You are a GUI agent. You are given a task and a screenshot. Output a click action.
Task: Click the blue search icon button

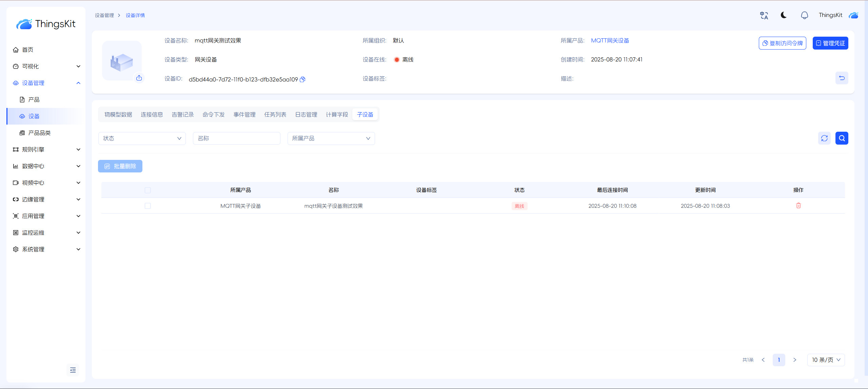[x=842, y=138]
